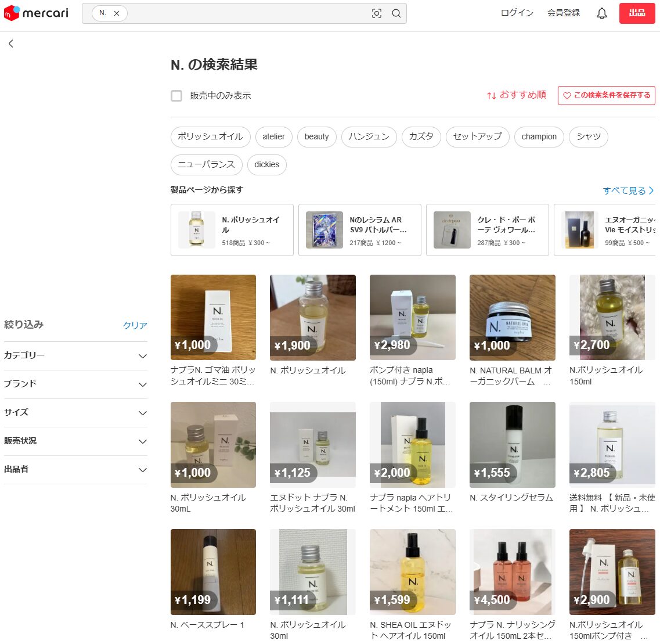Open notifications bell icon
The image size is (660, 644).
[602, 13]
